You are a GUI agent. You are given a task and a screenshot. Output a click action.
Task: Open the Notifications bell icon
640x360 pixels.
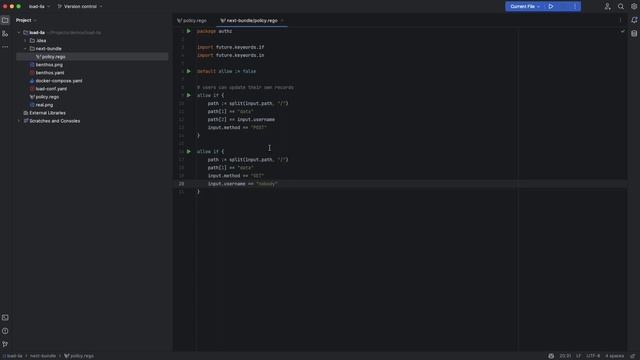(634, 20)
